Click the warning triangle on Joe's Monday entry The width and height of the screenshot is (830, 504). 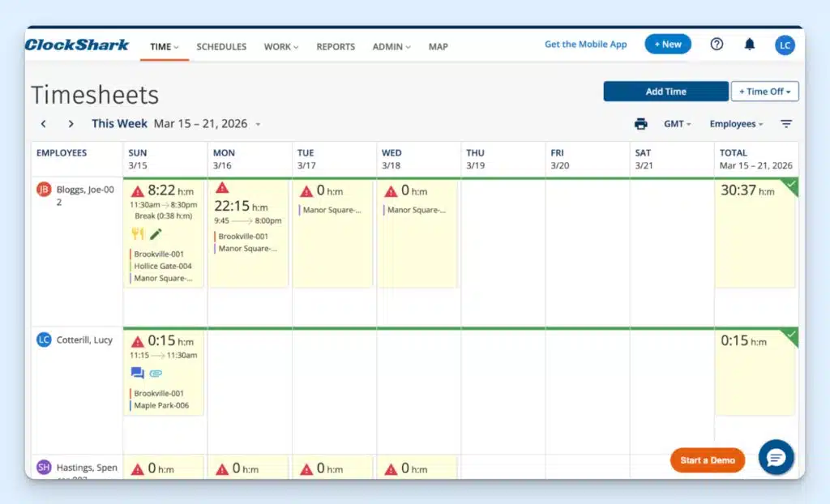(220, 189)
